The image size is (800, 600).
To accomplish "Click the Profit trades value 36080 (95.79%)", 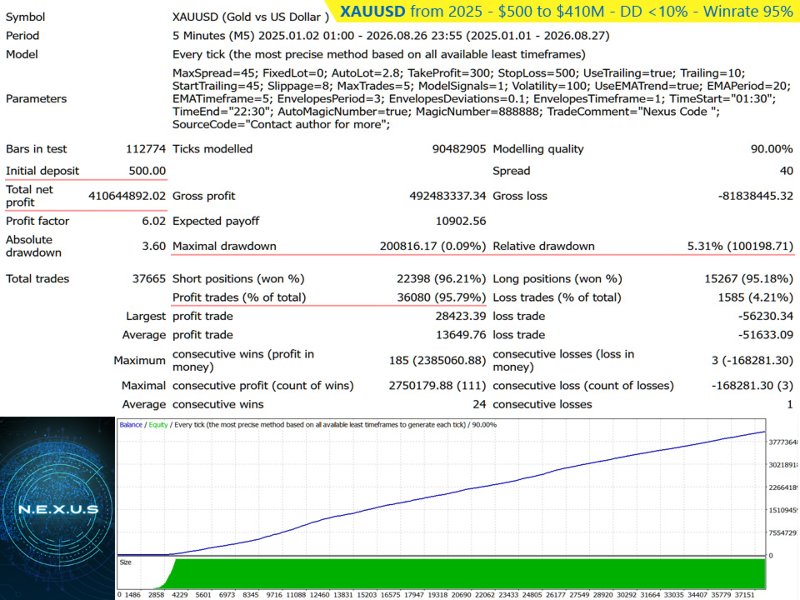I will 441,297.
